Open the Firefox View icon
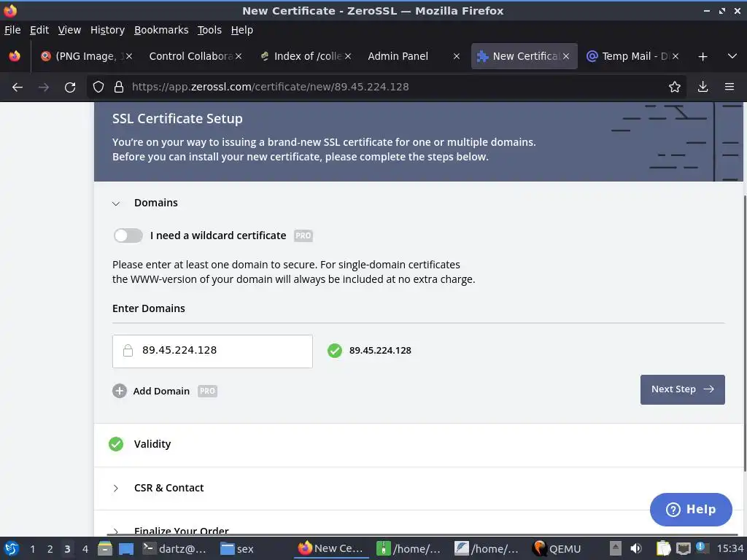Viewport: 747px width, 560px height. (15, 56)
